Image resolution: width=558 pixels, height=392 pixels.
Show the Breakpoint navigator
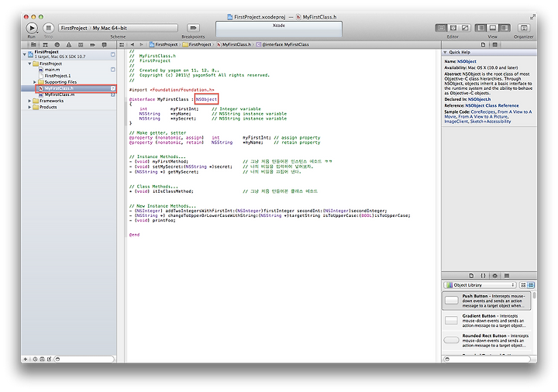click(x=92, y=45)
